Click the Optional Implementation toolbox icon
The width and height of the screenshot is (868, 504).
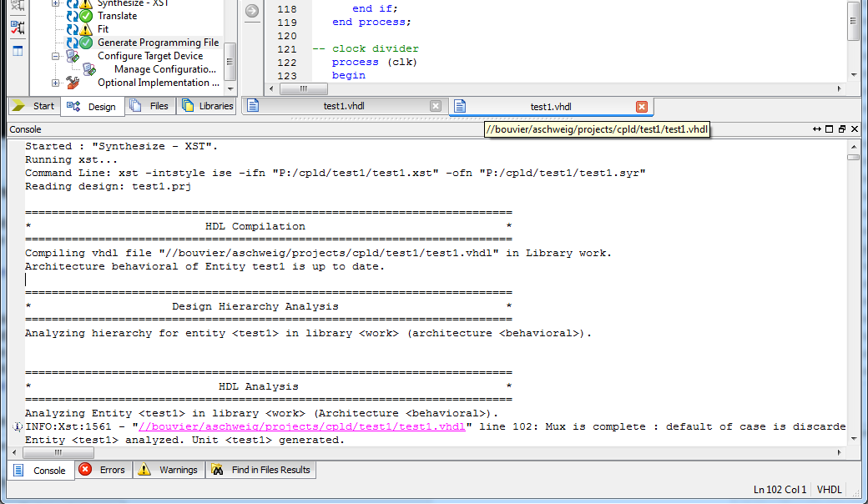[x=73, y=83]
